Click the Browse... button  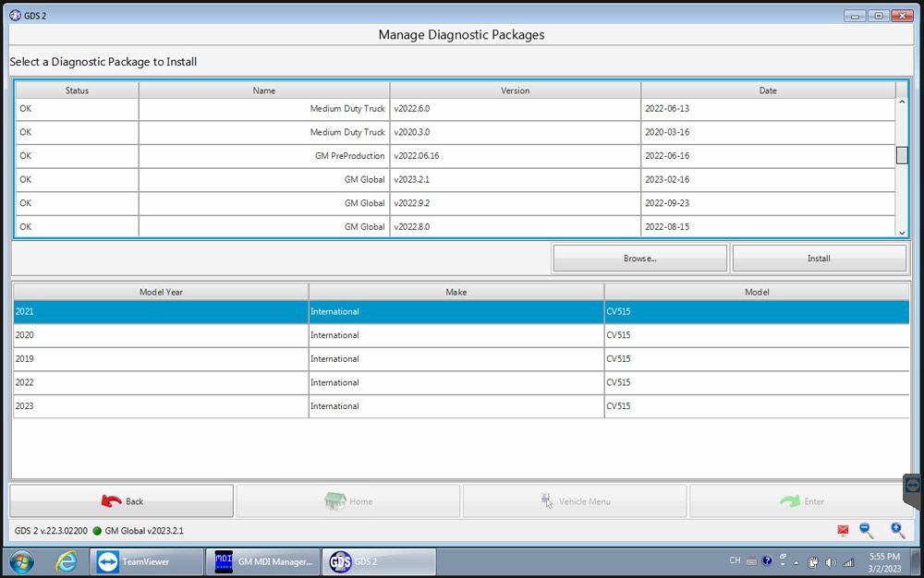coord(640,259)
